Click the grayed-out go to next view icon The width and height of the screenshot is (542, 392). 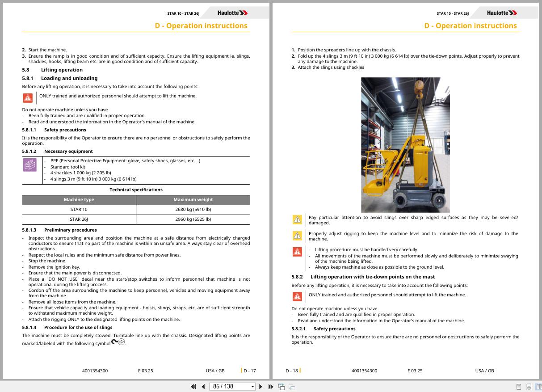(x=292, y=387)
